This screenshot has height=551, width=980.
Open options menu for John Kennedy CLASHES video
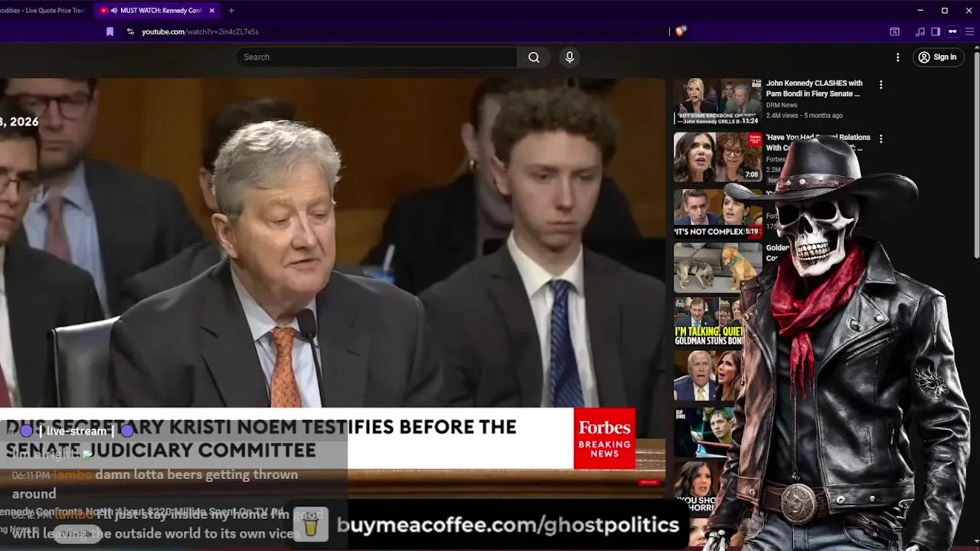click(880, 85)
